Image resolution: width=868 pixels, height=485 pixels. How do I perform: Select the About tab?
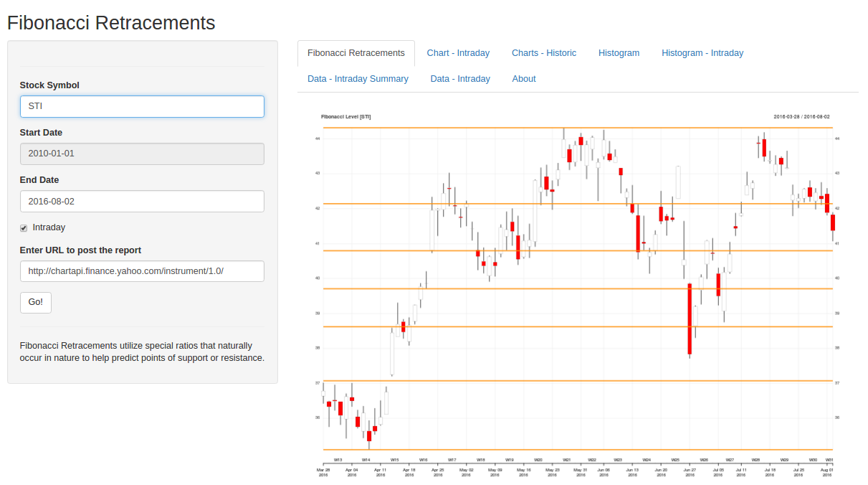(524, 78)
